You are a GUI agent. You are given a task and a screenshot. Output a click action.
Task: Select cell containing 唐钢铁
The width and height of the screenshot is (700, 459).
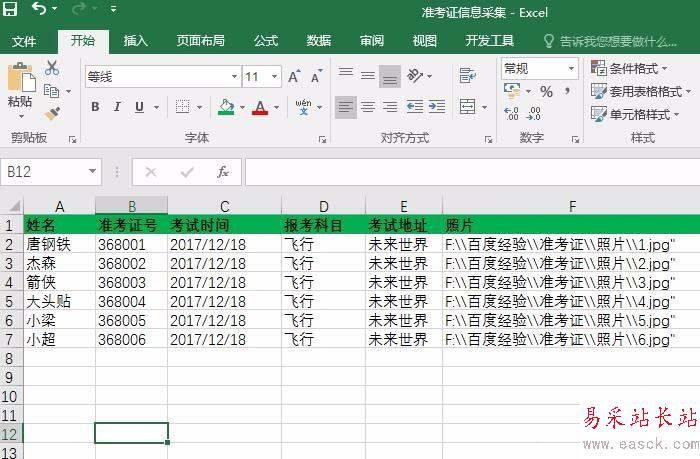coord(59,245)
